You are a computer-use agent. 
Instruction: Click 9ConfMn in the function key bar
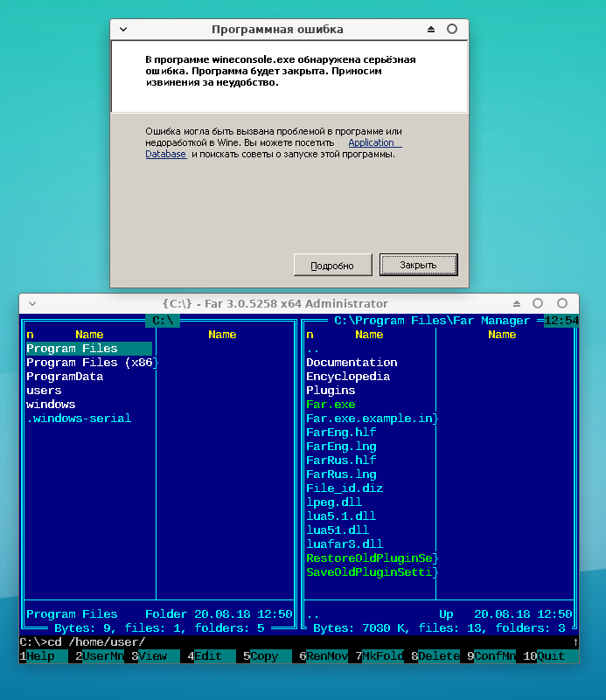(491, 656)
